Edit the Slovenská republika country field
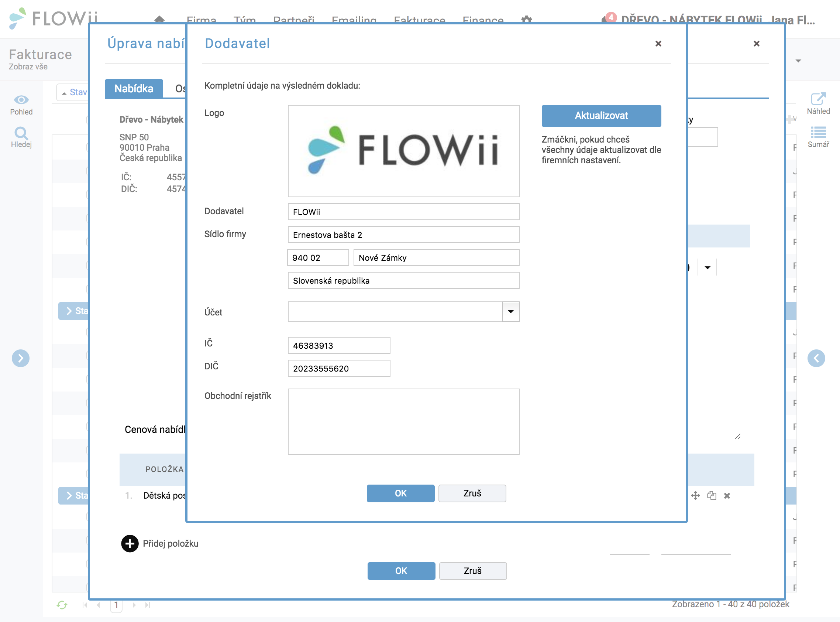This screenshot has width=840, height=622. point(404,280)
